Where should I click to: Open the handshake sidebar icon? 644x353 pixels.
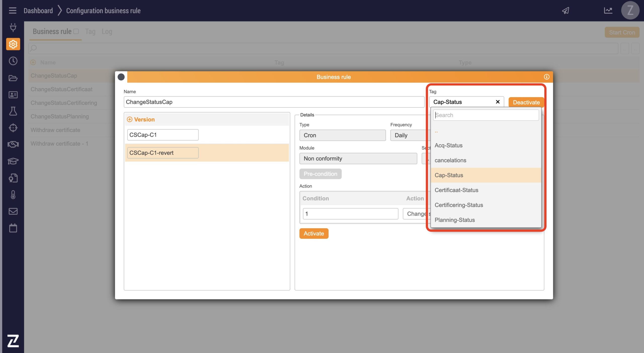tap(13, 144)
